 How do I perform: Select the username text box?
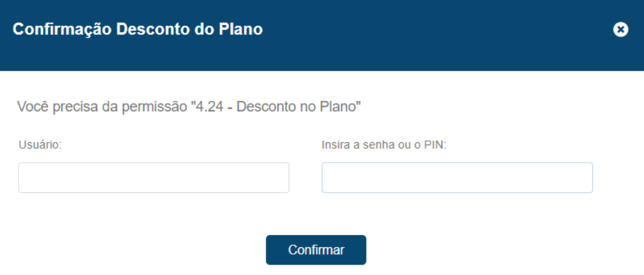(x=153, y=178)
